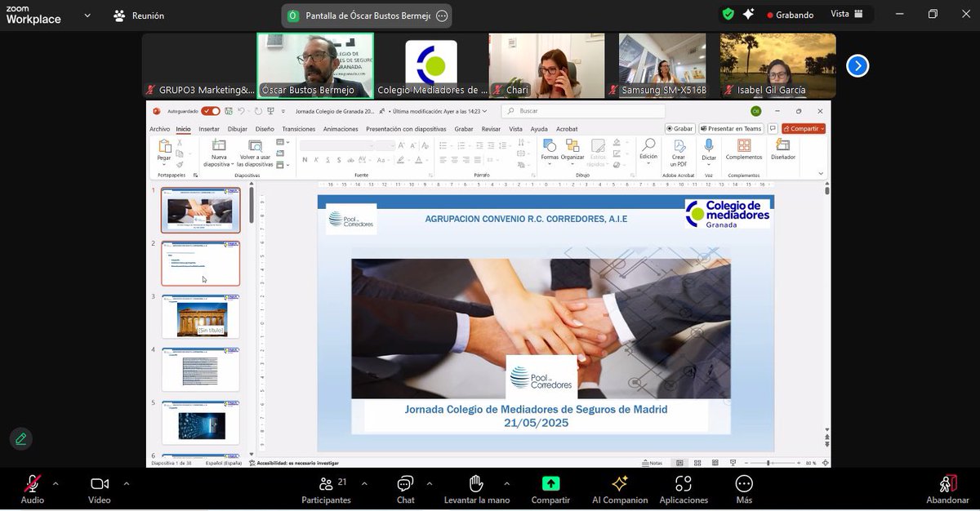Click Isabel Gil García video tile

pos(778,65)
